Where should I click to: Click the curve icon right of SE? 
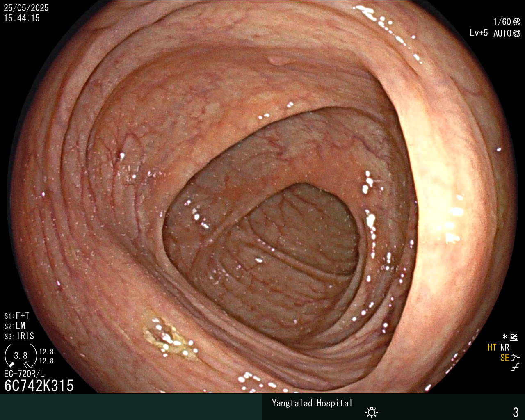coord(515,358)
